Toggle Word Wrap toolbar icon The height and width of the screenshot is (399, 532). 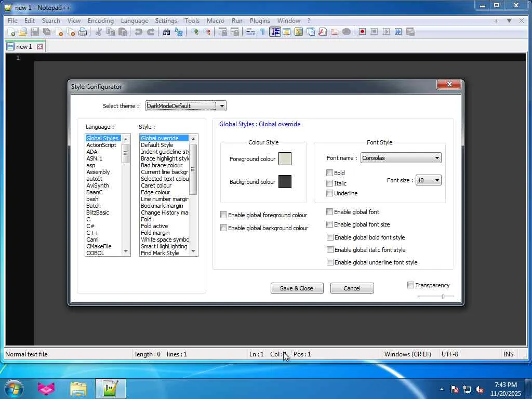point(250,32)
